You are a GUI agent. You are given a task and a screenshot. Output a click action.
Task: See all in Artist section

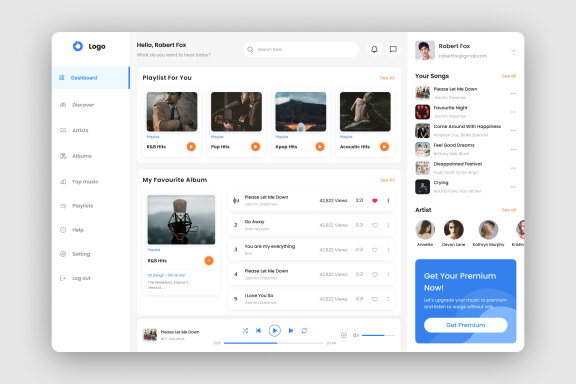[509, 210]
